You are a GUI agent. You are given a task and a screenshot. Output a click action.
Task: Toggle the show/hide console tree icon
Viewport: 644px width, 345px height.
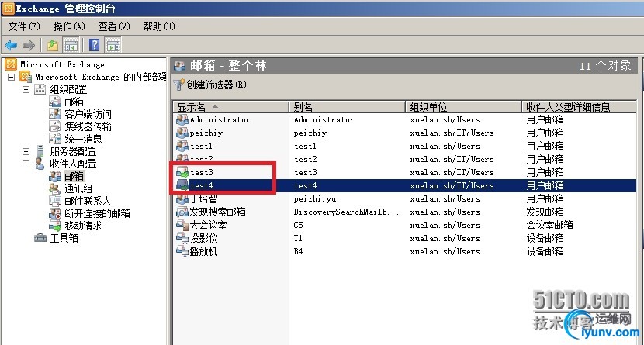coord(71,45)
